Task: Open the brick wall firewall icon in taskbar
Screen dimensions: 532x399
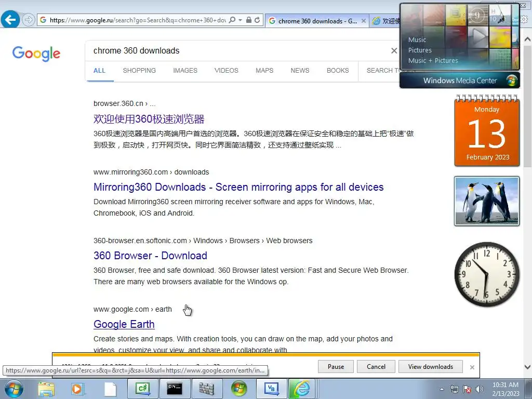Action: (206, 389)
